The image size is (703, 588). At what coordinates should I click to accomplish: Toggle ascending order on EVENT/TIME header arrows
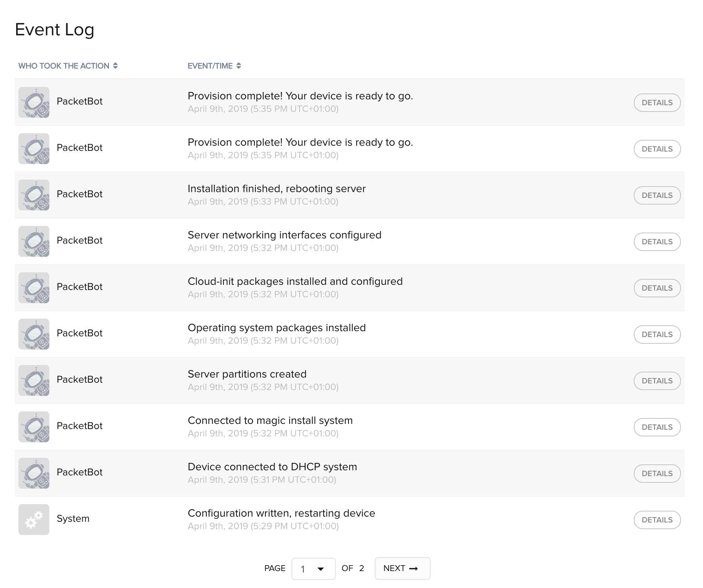[x=239, y=66]
